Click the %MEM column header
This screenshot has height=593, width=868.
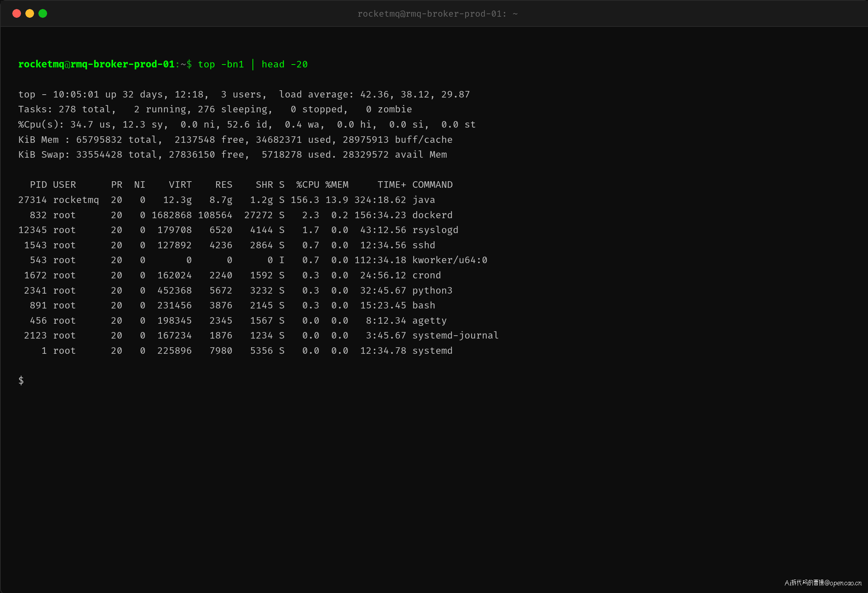click(337, 184)
